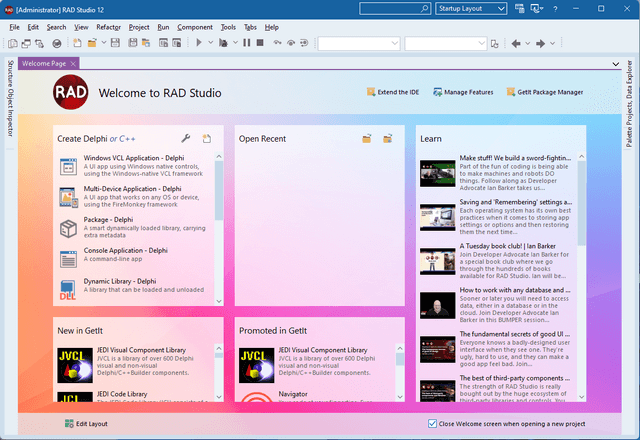Open Windows VCL Application - Delphi icon

[x=68, y=165]
